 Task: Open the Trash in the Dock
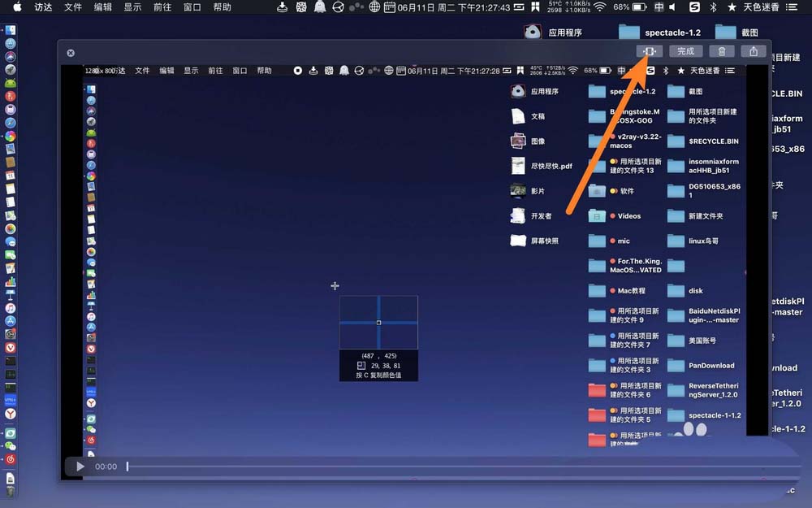pyautogui.click(x=11, y=491)
